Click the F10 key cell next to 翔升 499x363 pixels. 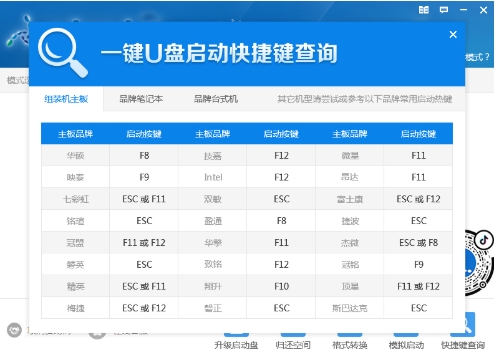coord(282,286)
